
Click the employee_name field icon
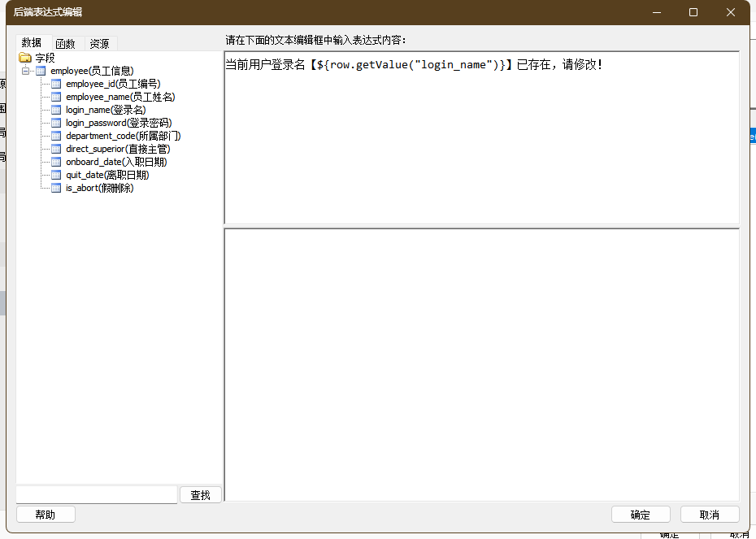tap(56, 97)
